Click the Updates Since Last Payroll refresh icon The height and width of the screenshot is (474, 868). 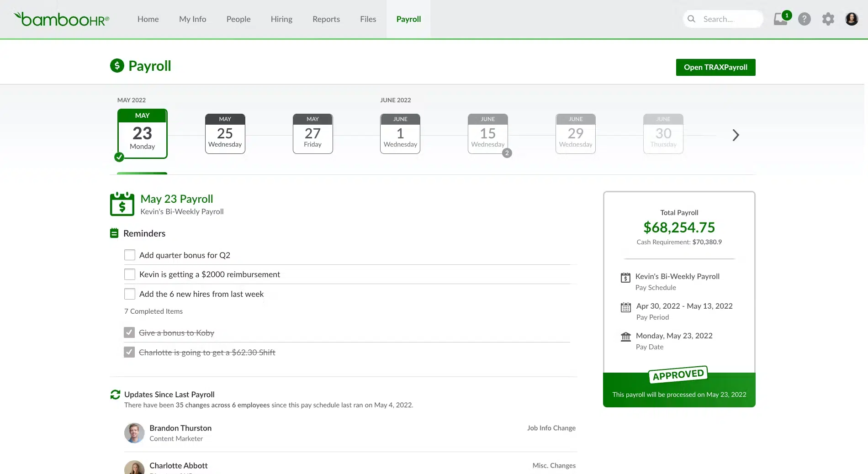[115, 395]
